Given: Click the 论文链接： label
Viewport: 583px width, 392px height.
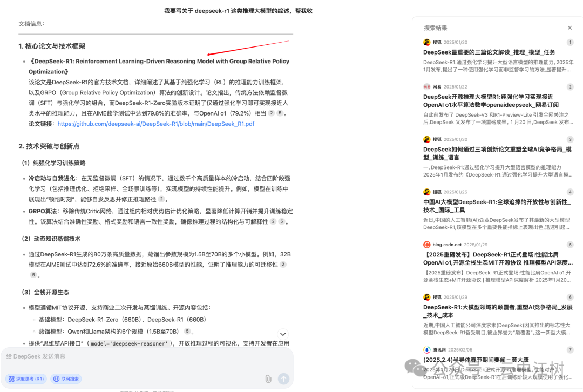Looking at the screenshot, I should (x=42, y=124).
